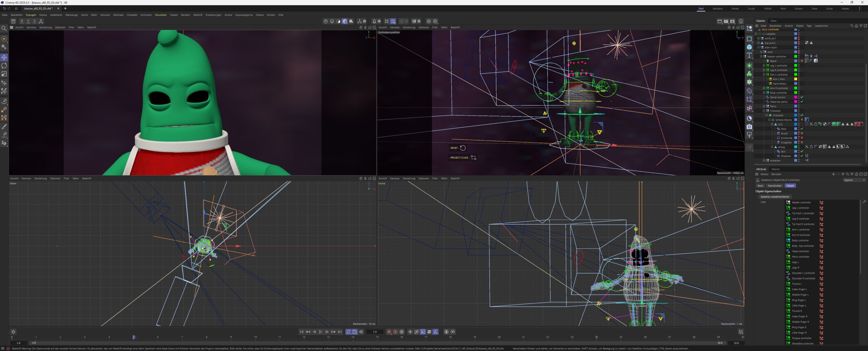The width and height of the screenshot is (868, 351).
Task: Click the keyframe diamond icon at timeline left
Action: click(x=13, y=332)
